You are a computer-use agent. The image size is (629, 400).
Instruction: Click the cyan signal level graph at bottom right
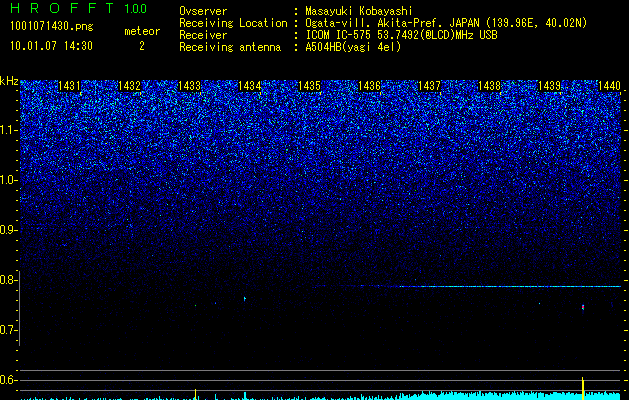tap(509, 395)
